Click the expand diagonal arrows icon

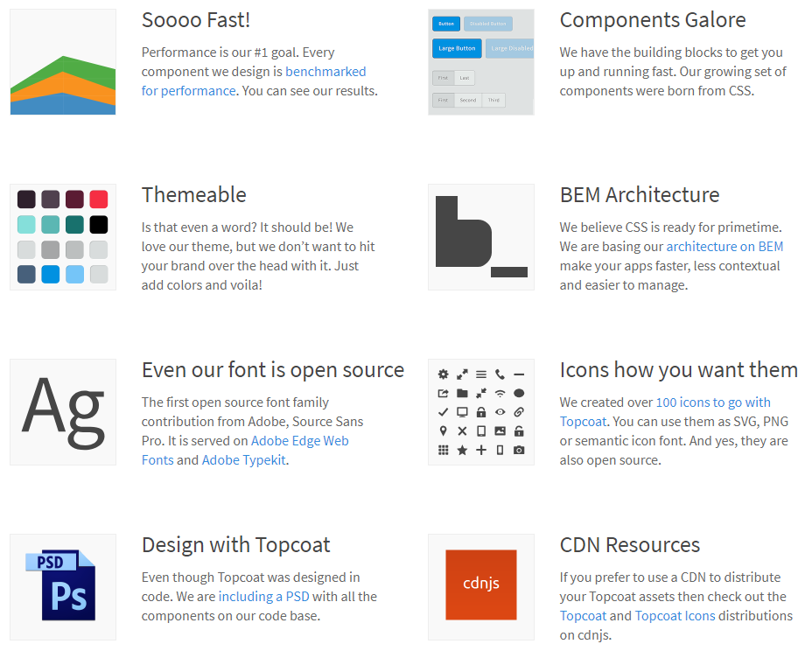(x=463, y=374)
